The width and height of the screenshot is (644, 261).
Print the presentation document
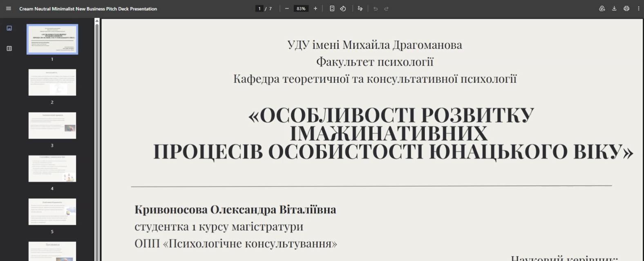(626, 9)
